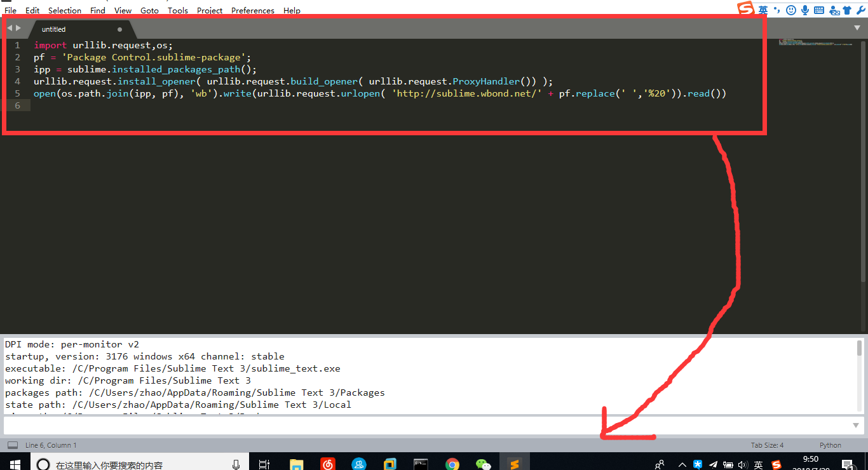Toggle Sogou punctuation mode button
The width and height of the screenshot is (868, 470).
tap(777, 10)
